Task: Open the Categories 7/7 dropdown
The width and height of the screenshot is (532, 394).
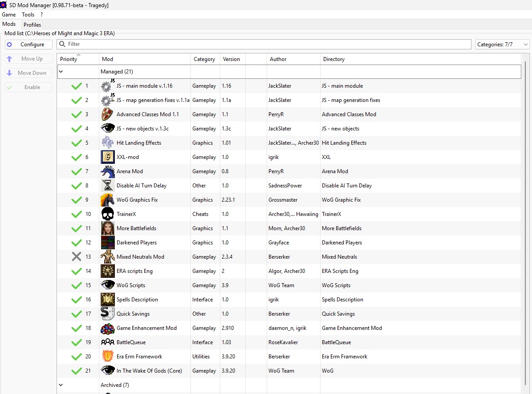Action: [x=502, y=45]
